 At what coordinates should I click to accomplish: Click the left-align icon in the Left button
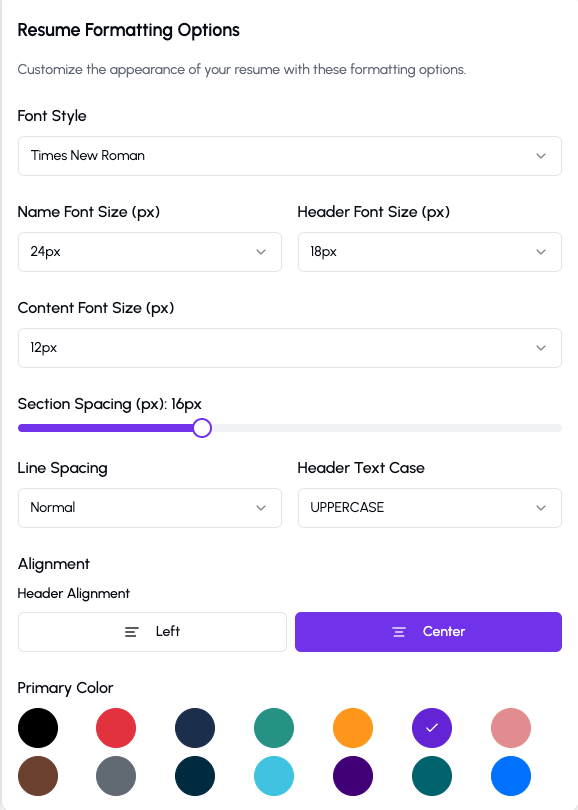[132, 632]
